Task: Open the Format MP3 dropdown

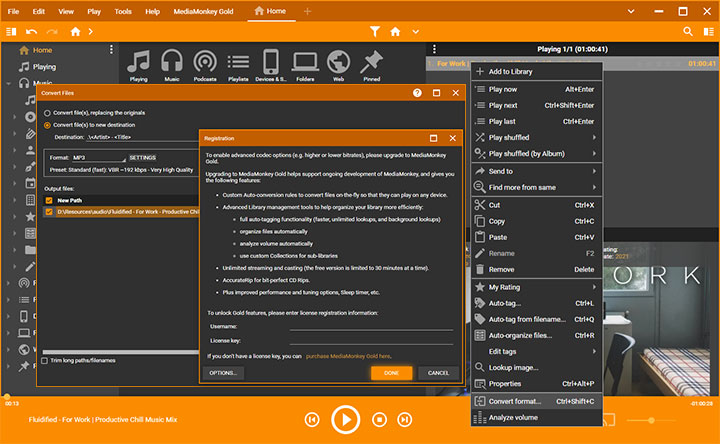Action: (x=98, y=157)
